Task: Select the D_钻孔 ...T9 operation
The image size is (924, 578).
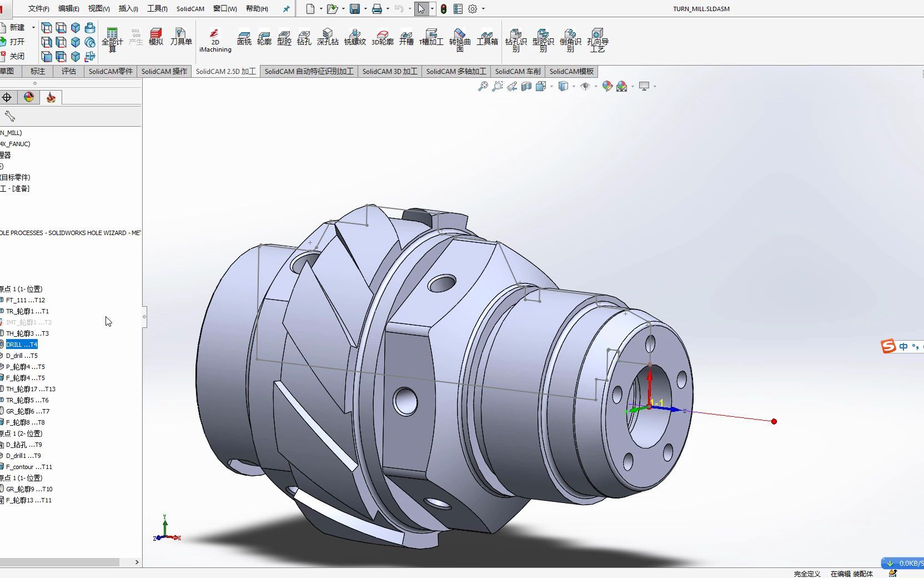Action: click(x=24, y=445)
